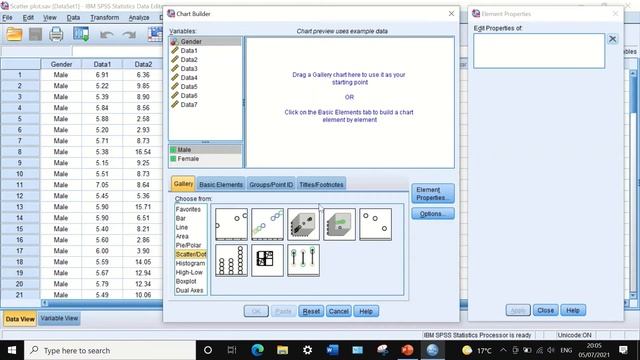Click the Save toolbar icon
Viewport: 640px width, 360px height.
(36, 34)
